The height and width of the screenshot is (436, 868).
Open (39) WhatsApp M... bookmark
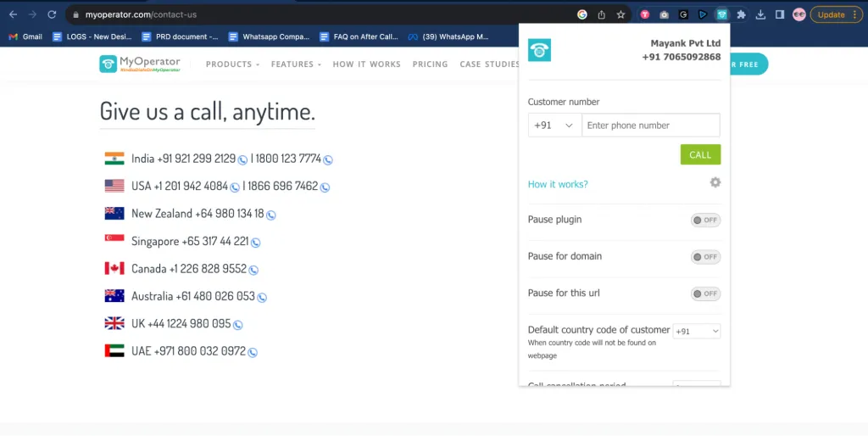pyautogui.click(x=448, y=36)
